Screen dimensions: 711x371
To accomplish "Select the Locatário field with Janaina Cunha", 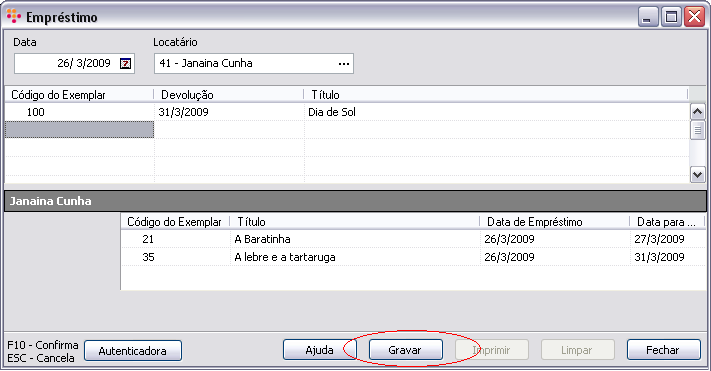I will 254,63.
